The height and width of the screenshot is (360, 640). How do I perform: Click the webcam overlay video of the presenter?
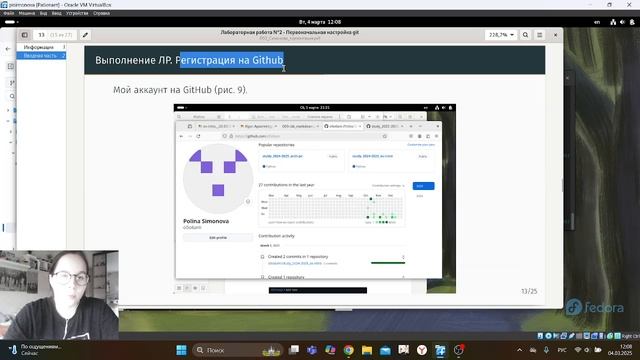point(59,295)
